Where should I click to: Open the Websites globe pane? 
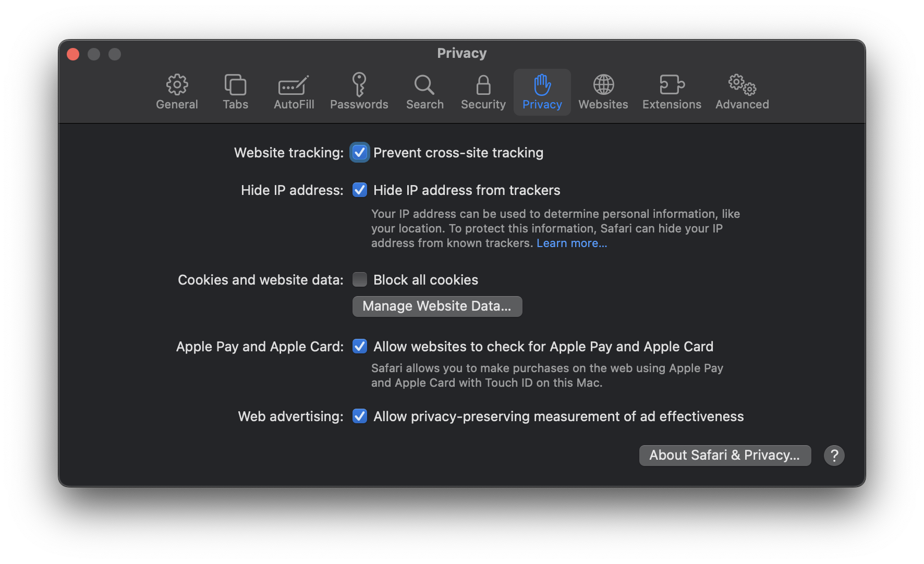point(603,92)
